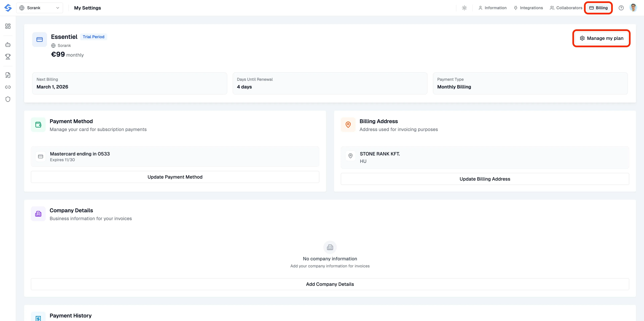Image resolution: width=644 pixels, height=321 pixels.
Task: Open the user avatar menu
Action: pyautogui.click(x=633, y=8)
